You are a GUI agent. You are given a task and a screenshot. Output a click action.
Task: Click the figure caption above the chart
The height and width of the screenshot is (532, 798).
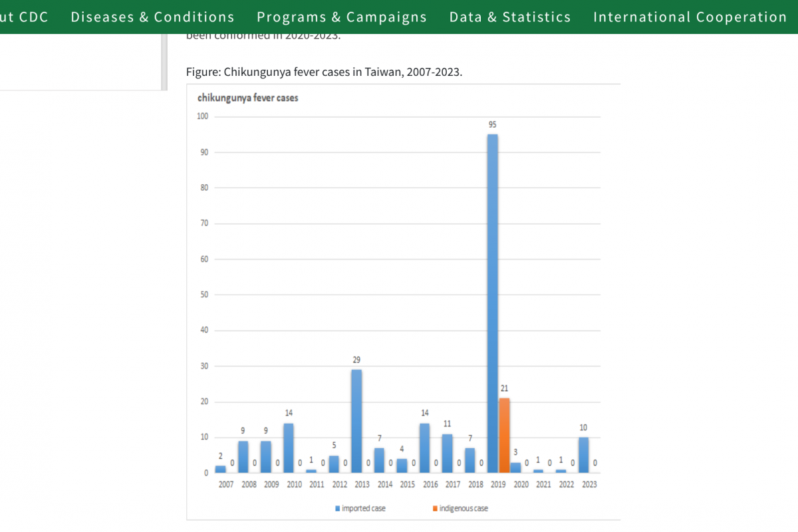(324, 72)
